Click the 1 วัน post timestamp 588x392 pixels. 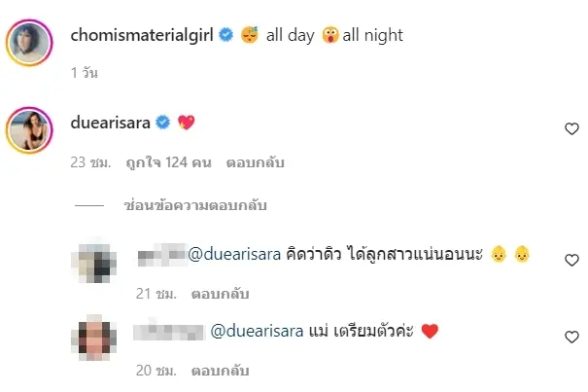85,73
